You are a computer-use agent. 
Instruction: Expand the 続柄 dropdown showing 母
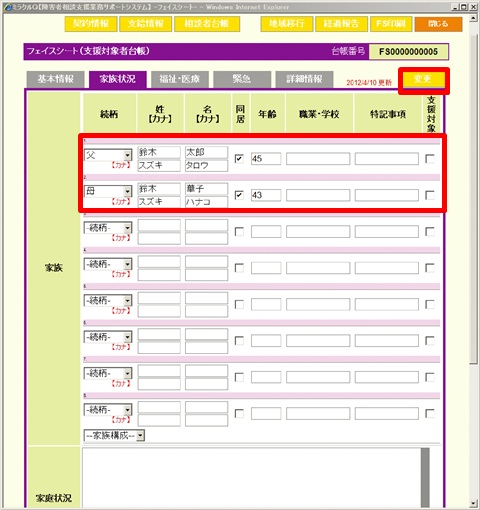108,191
